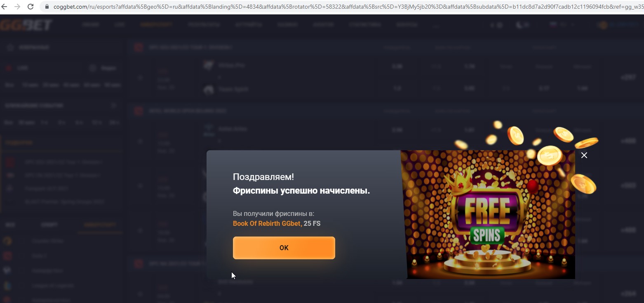Toggle the LIVE filter with red dot
This screenshot has width=644, height=303.
(18, 68)
